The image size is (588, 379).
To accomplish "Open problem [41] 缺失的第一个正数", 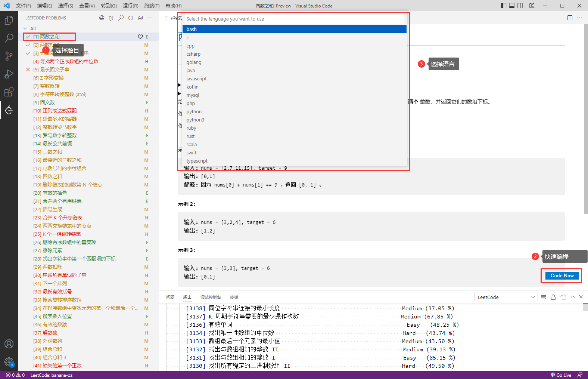I will pos(88,366).
